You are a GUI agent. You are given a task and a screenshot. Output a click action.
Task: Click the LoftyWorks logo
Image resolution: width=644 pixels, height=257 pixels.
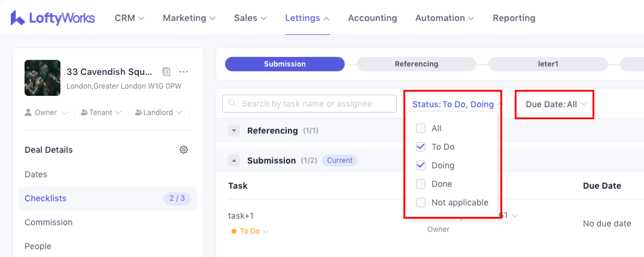(x=53, y=18)
